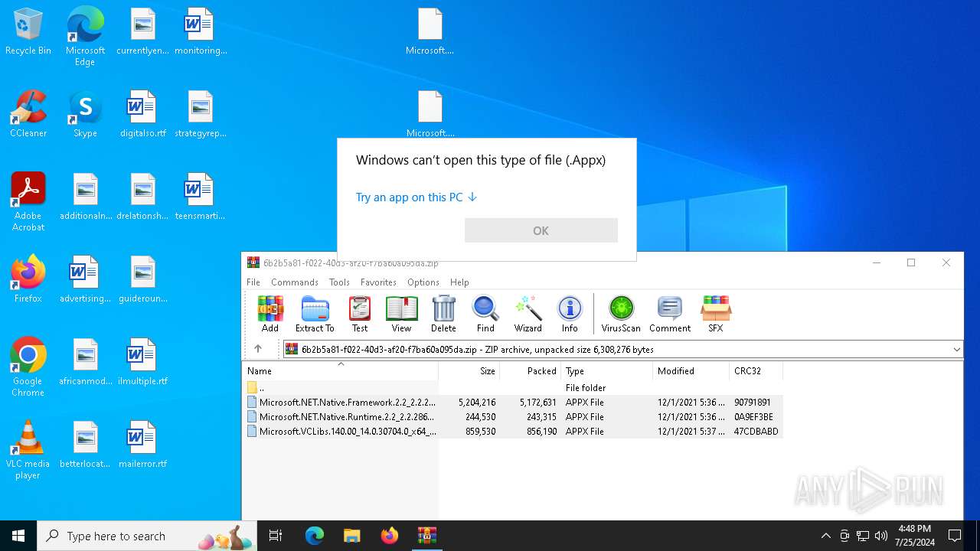Switch to WinRAR taskbar button
Viewport: 980px width, 551px height.
(426, 536)
